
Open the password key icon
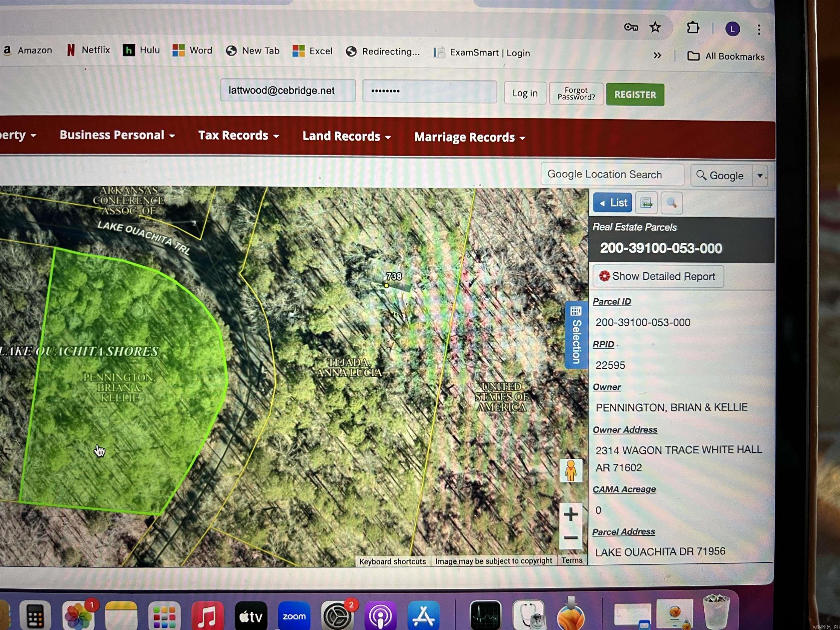tap(631, 27)
